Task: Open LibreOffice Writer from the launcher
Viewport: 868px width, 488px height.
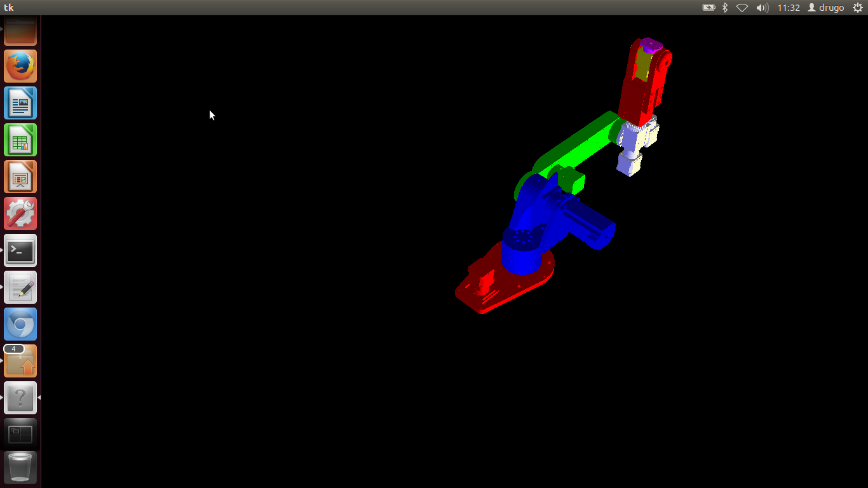Action: (20, 103)
